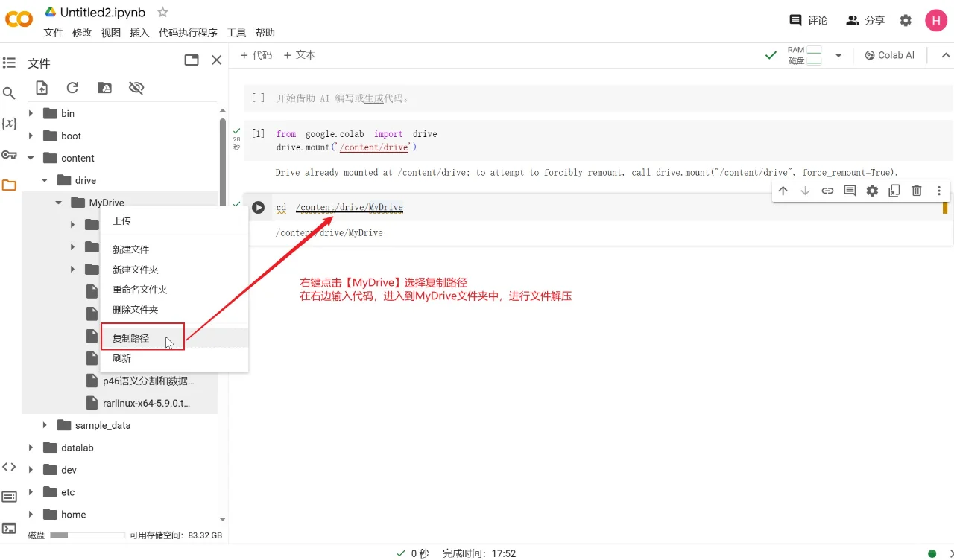Open the cell settings gear icon

click(x=872, y=191)
